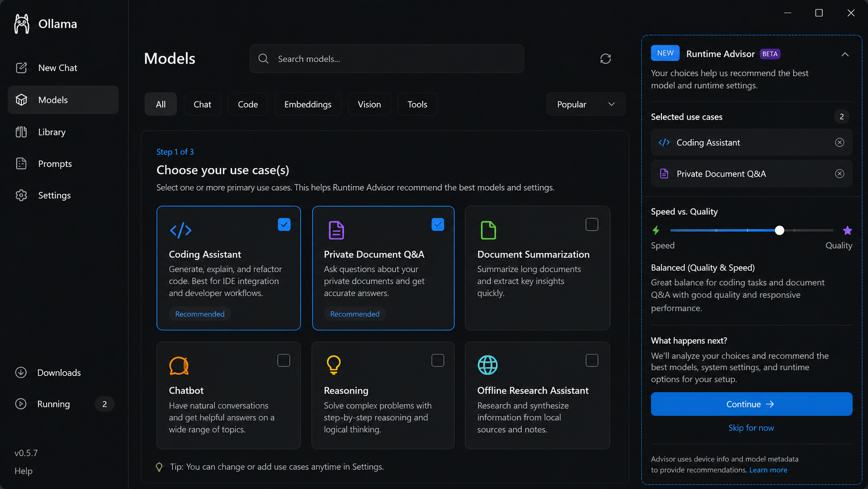Viewport: 868px width, 489px height.
Task: Open the Downloads section
Action: [x=63, y=373]
